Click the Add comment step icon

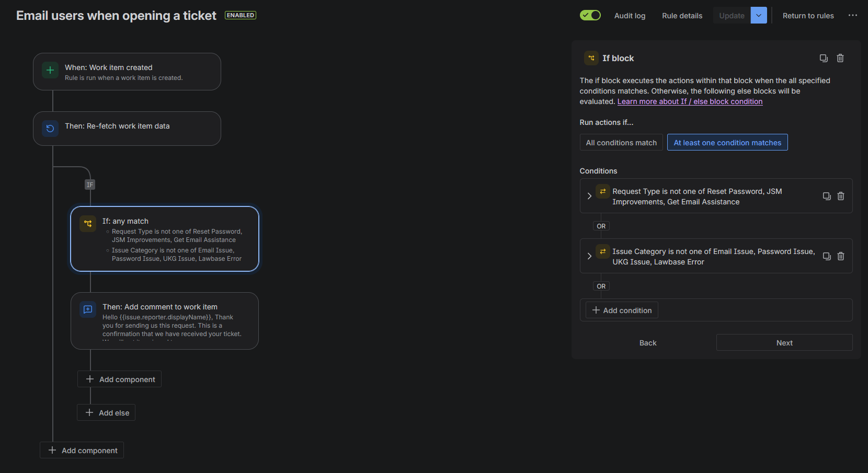88,309
